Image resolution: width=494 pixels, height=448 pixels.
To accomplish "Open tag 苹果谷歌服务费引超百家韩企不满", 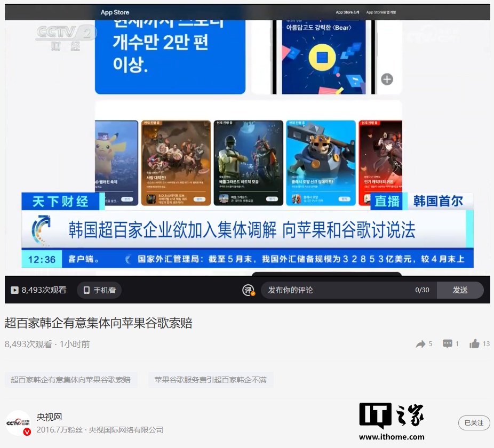I will tap(210, 380).
